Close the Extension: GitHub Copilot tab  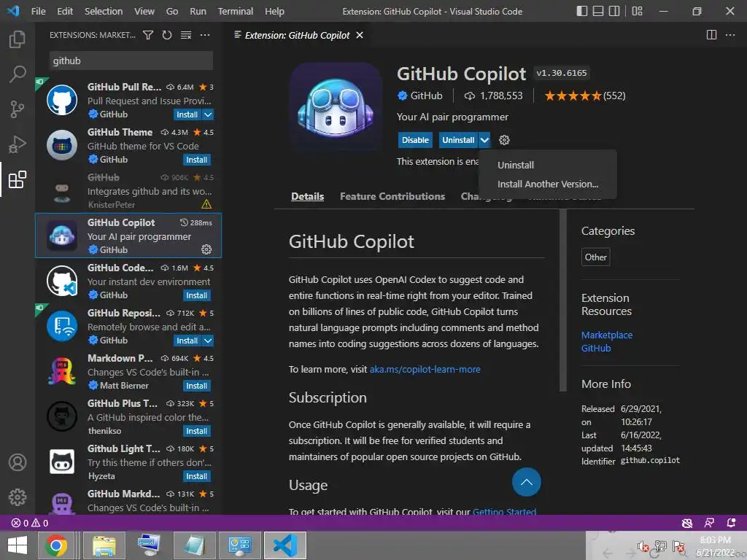click(360, 35)
